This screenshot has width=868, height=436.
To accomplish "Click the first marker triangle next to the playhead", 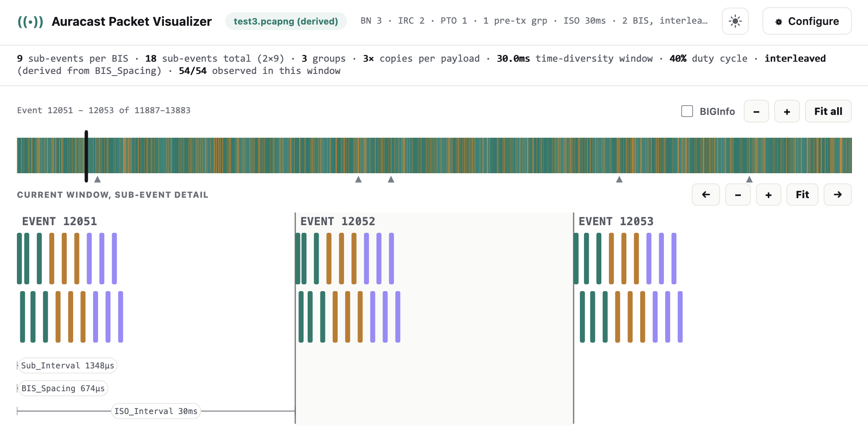I will 98,179.
